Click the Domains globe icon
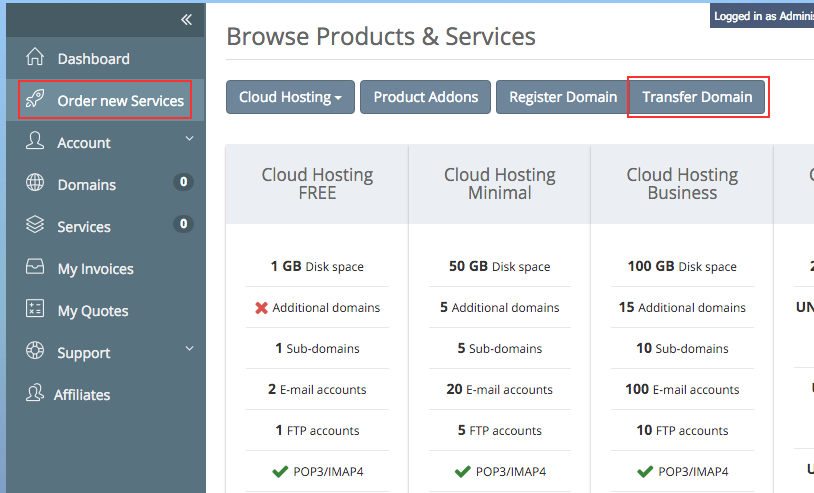Screen dimensions: 814x493 (35, 184)
